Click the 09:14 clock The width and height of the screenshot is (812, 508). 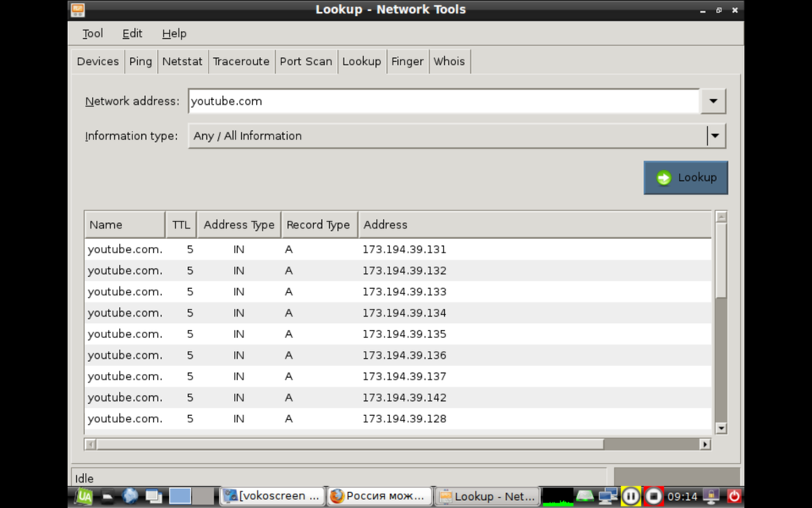point(682,497)
